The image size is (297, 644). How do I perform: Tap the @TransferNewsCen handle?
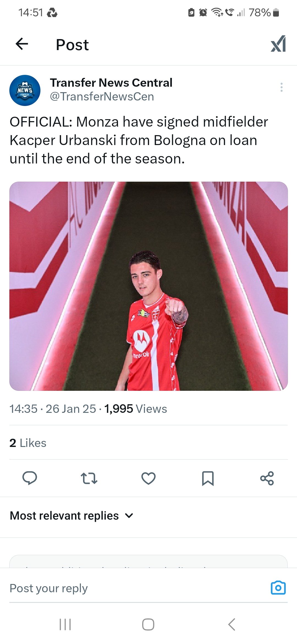[102, 97]
